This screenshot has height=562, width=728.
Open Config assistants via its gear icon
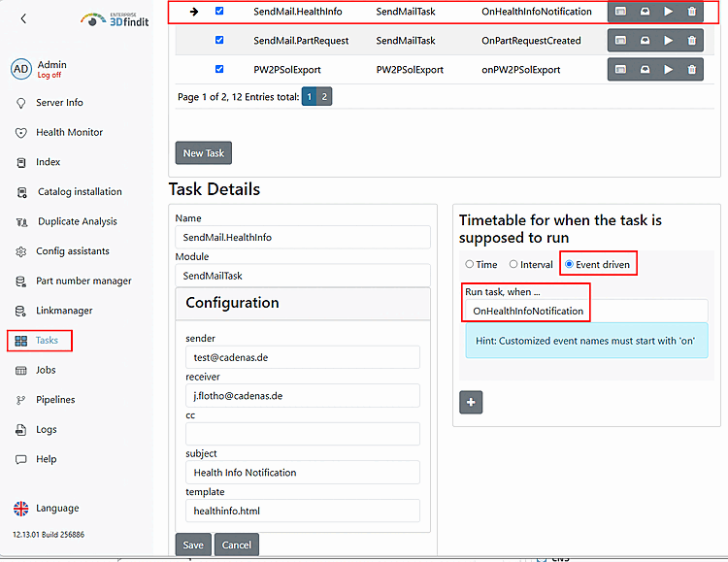(x=21, y=251)
